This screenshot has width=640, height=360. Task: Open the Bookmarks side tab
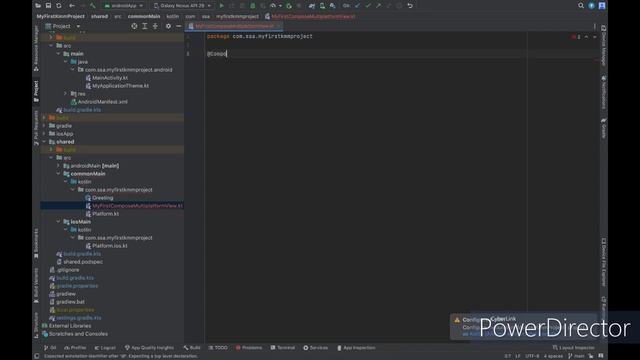pyautogui.click(x=36, y=244)
